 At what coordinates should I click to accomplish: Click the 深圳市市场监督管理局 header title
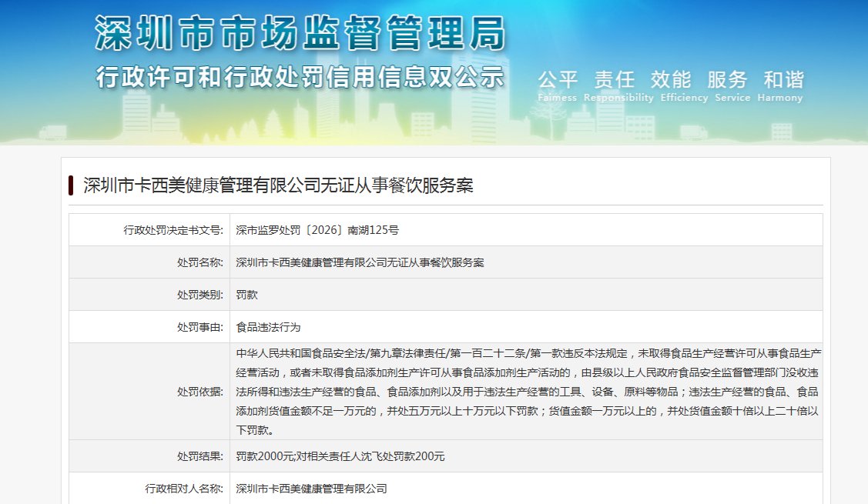point(300,33)
